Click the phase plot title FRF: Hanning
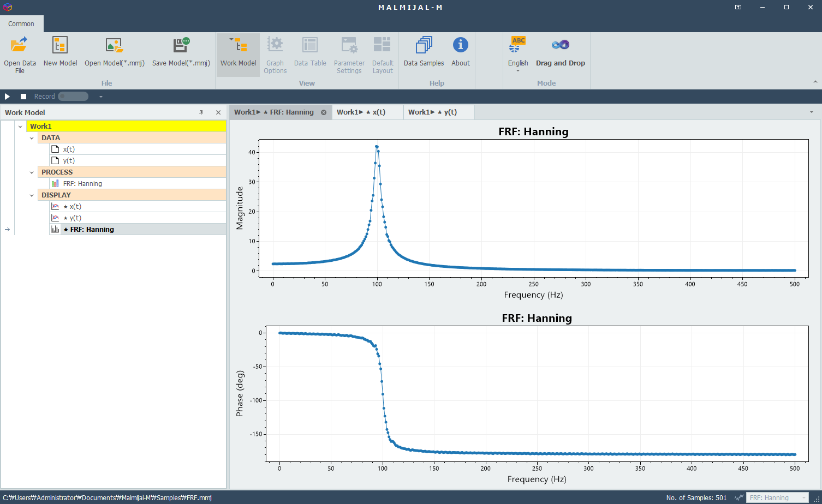The image size is (822, 504). [x=537, y=318]
